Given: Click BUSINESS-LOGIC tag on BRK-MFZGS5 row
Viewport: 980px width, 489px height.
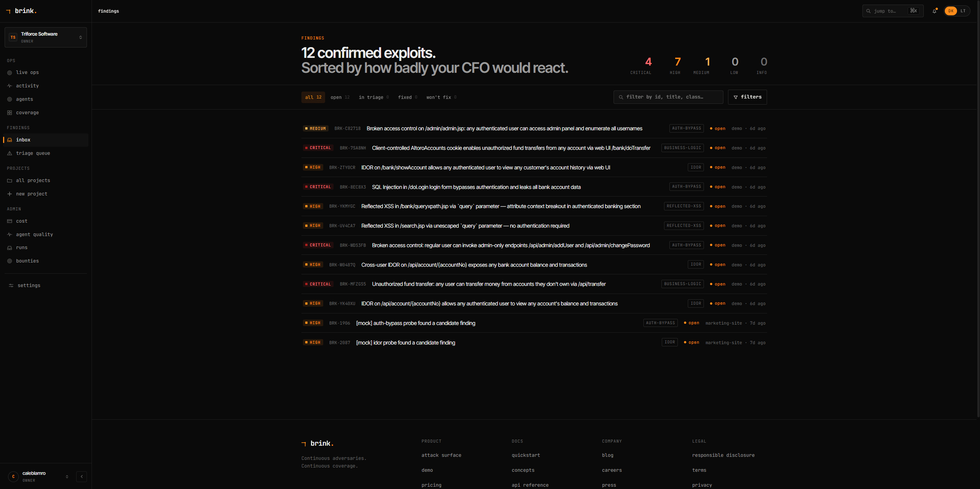Looking at the screenshot, I should point(682,284).
